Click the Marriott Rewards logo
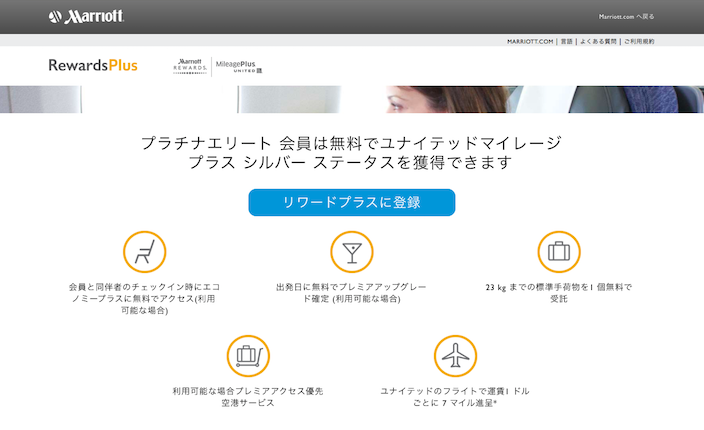Screen dimensions: 704x430 [x=190, y=66]
